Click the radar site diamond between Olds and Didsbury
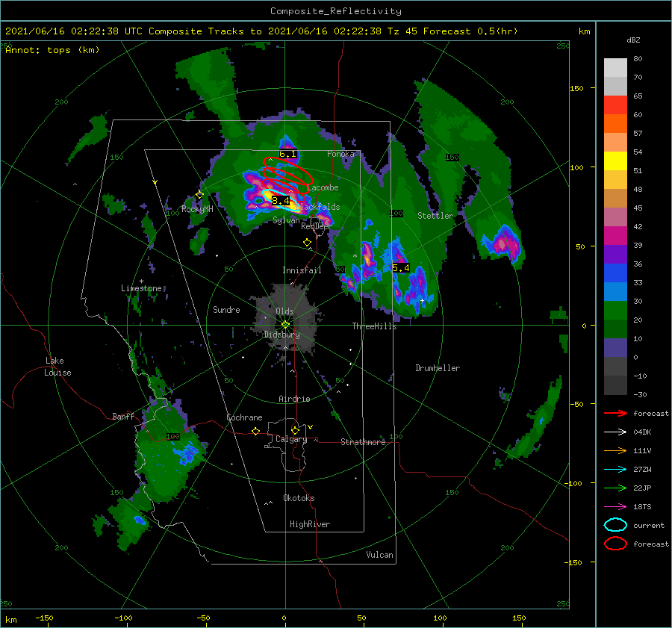The image size is (672, 628). [285, 325]
